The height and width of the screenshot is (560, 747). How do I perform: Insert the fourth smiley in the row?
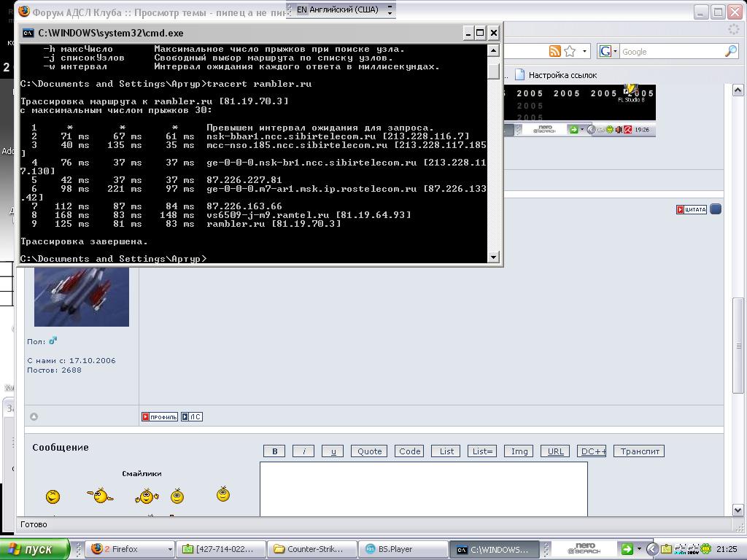(177, 496)
